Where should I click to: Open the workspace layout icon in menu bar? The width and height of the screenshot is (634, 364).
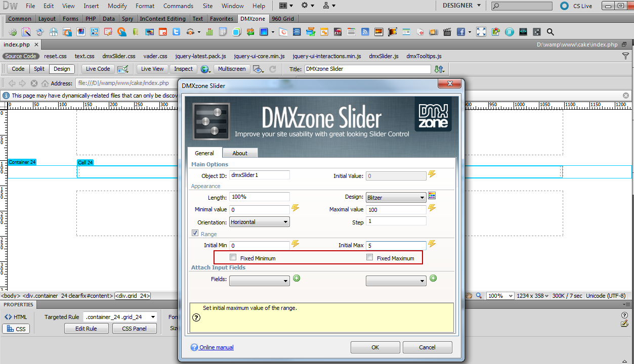[x=286, y=6]
